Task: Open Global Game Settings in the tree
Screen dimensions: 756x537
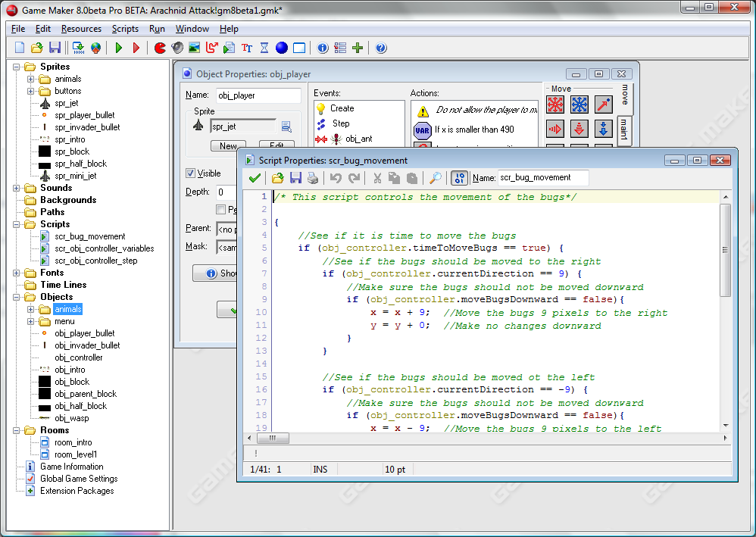Action: point(79,479)
